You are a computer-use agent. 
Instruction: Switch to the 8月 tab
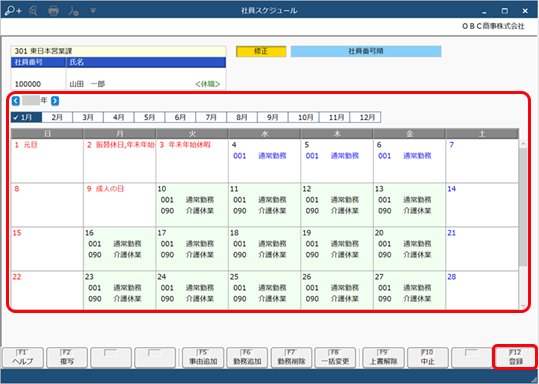point(242,117)
